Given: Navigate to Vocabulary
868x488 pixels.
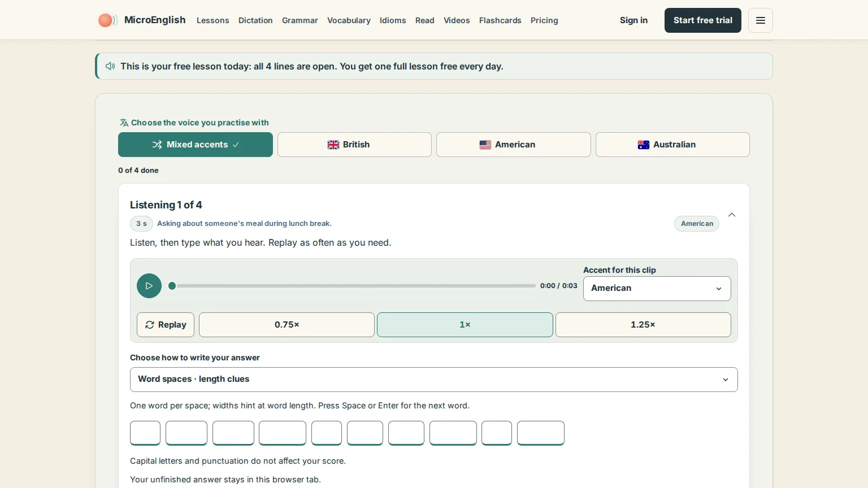Looking at the screenshot, I should point(349,20).
